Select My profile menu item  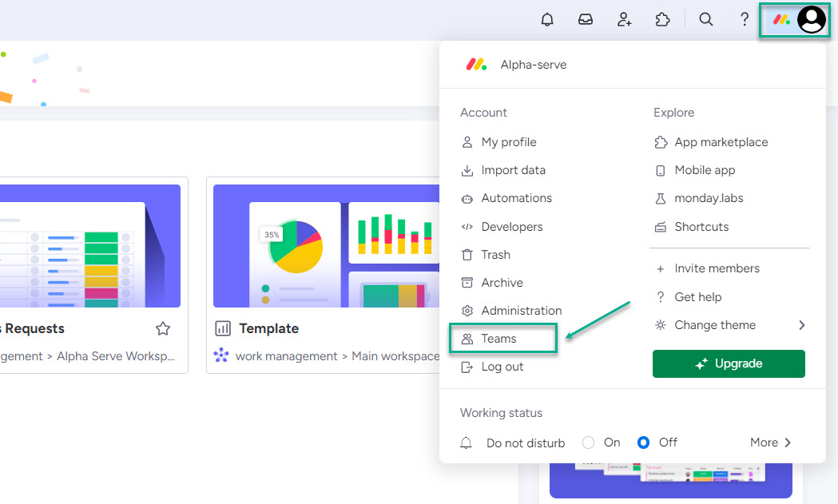coord(508,142)
